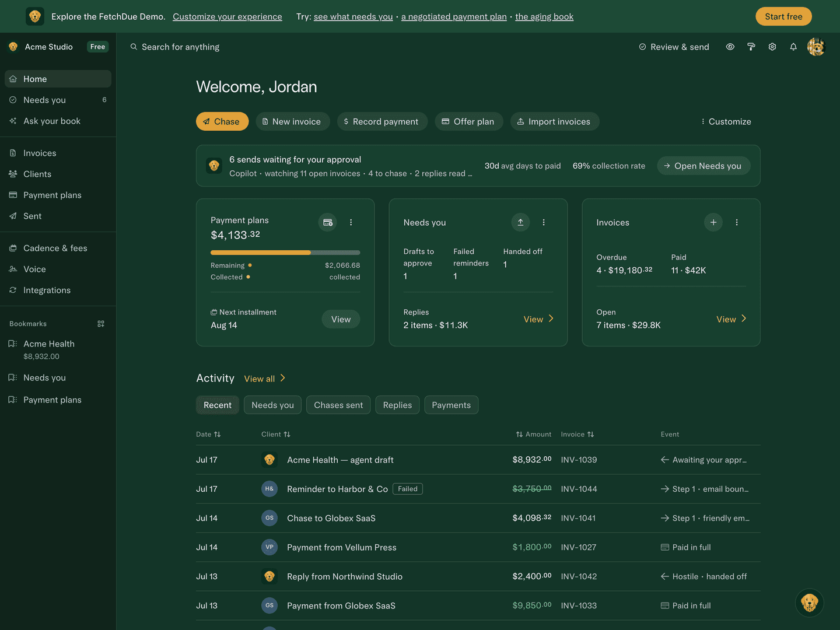Click the upload icon on Needs you card
Viewport: 840px width, 630px height.
(x=520, y=222)
